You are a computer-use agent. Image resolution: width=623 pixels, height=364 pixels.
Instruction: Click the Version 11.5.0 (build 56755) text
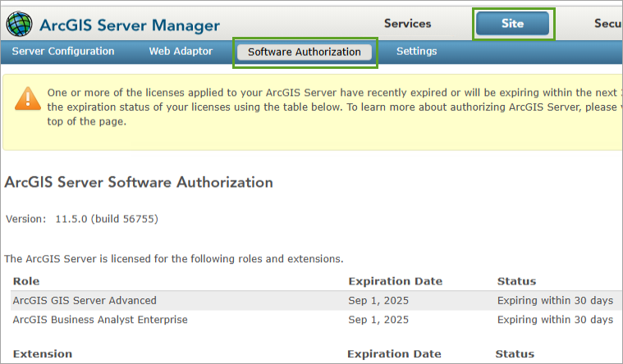[82, 219]
